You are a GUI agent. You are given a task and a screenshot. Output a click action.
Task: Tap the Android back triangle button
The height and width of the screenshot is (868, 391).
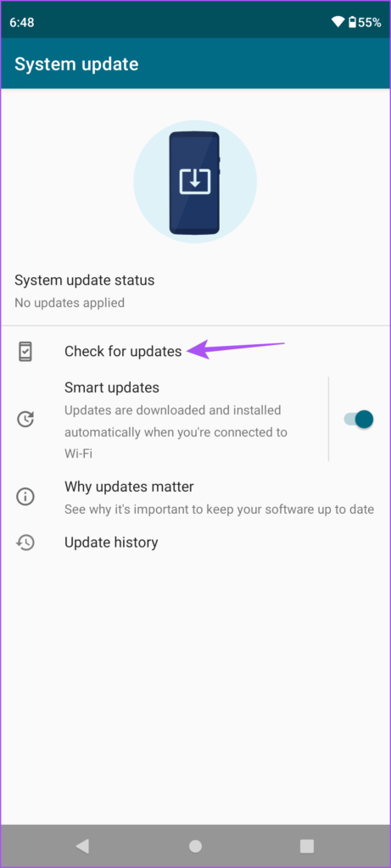[82, 845]
